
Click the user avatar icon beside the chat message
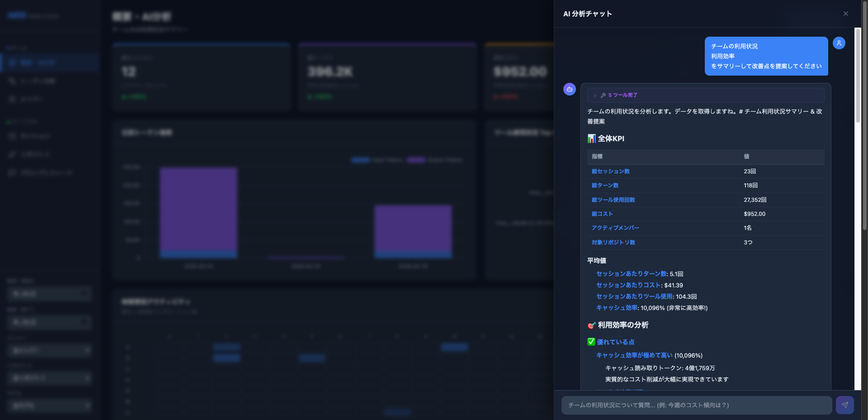[840, 43]
